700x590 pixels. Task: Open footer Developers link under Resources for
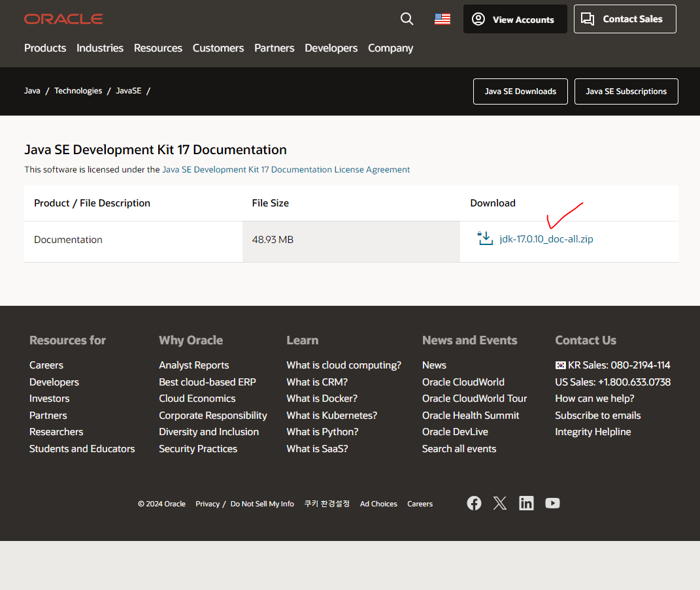(x=54, y=382)
